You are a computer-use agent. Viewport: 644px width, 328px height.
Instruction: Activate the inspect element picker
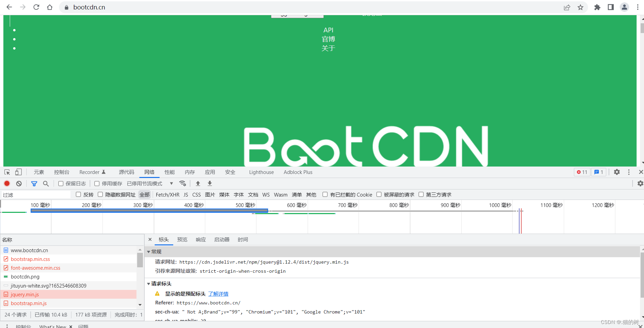point(7,172)
